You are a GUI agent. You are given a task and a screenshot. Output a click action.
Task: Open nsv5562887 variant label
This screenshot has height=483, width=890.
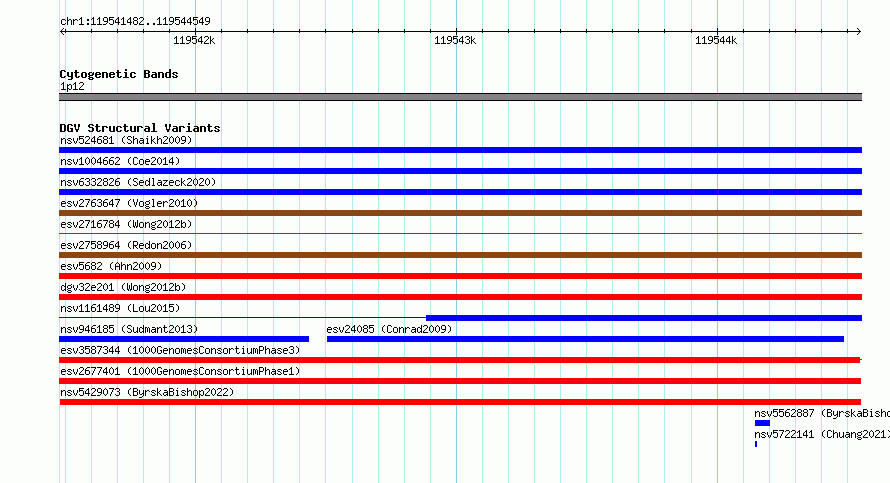[x=822, y=413]
